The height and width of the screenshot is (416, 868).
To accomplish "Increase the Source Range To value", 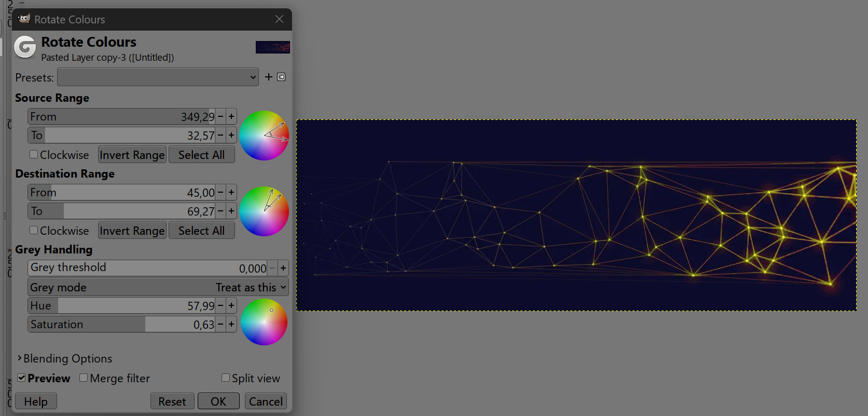I will tap(231, 135).
